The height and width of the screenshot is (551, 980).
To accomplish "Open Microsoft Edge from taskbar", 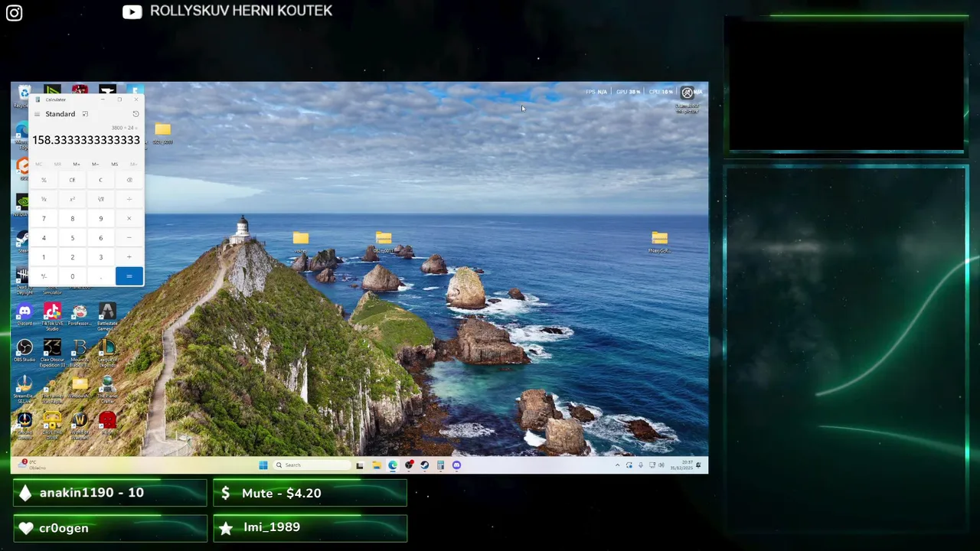I will pyautogui.click(x=393, y=465).
